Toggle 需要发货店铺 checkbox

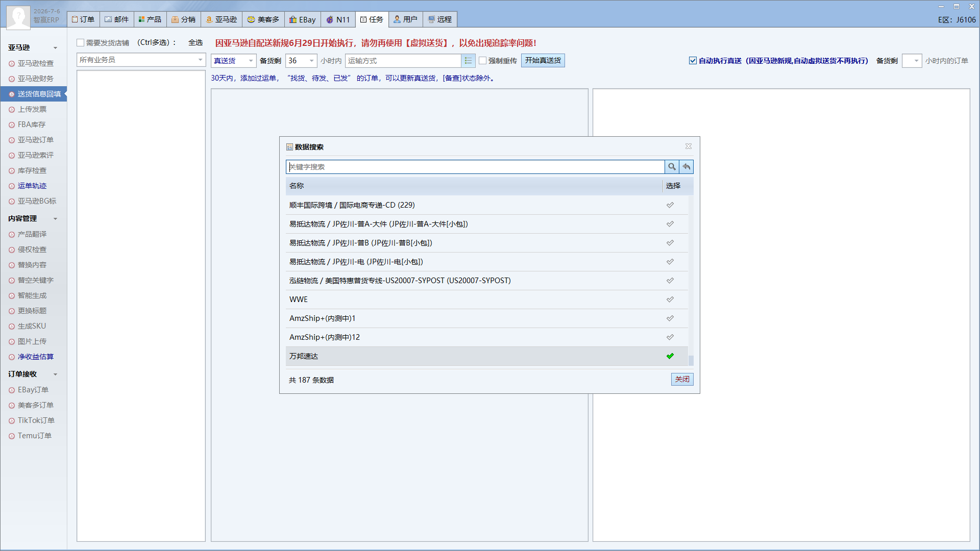(80, 43)
